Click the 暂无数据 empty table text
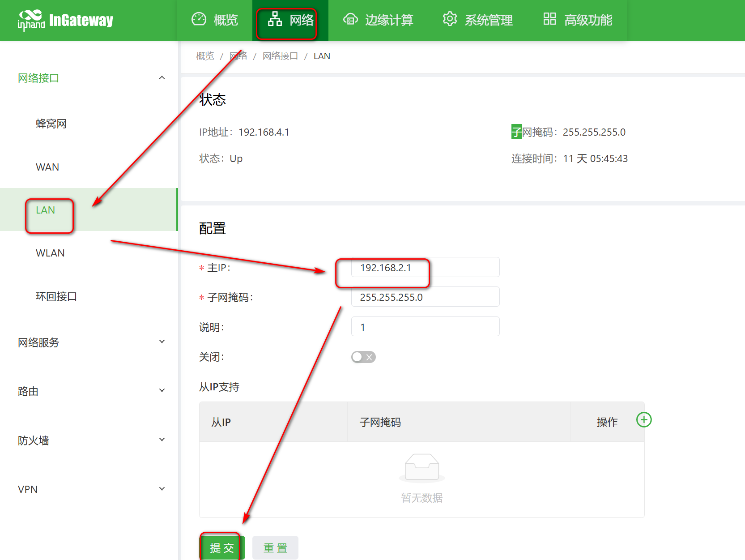Screen dimensions: 745x560 pyautogui.click(x=422, y=498)
